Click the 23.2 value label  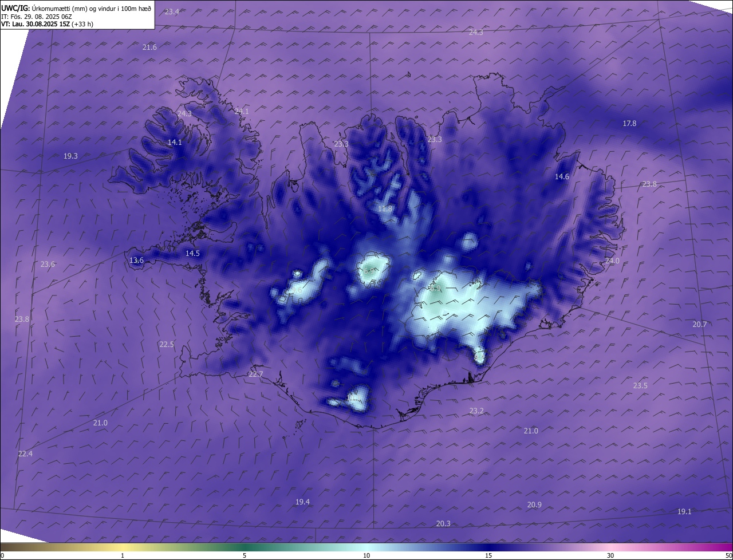pyautogui.click(x=476, y=411)
